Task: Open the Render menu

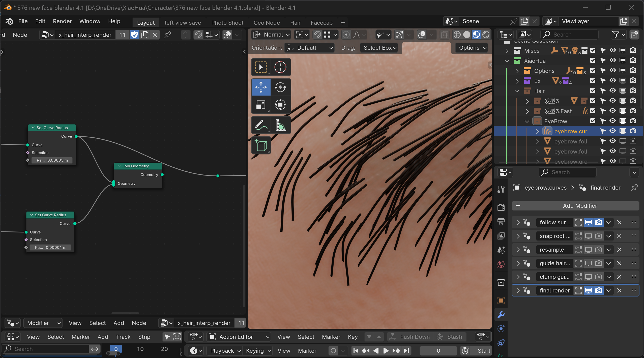Action: pos(62,21)
